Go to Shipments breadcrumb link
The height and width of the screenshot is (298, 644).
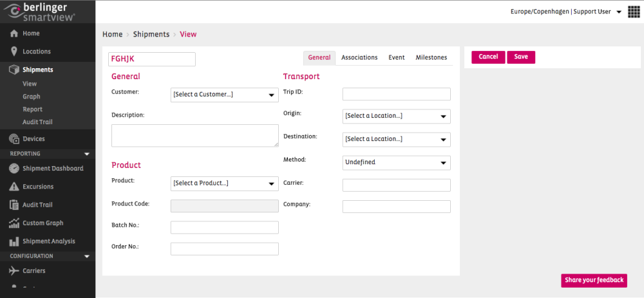[x=151, y=34]
